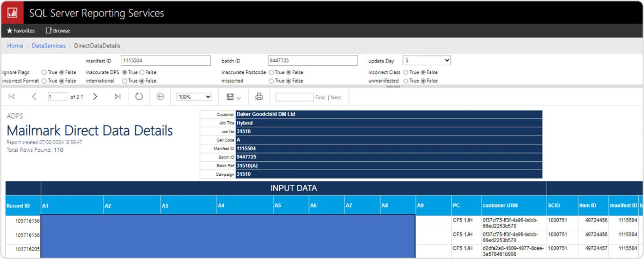Click the Job Title value Hybrid
Screen dimensions: 644x259
245,123
